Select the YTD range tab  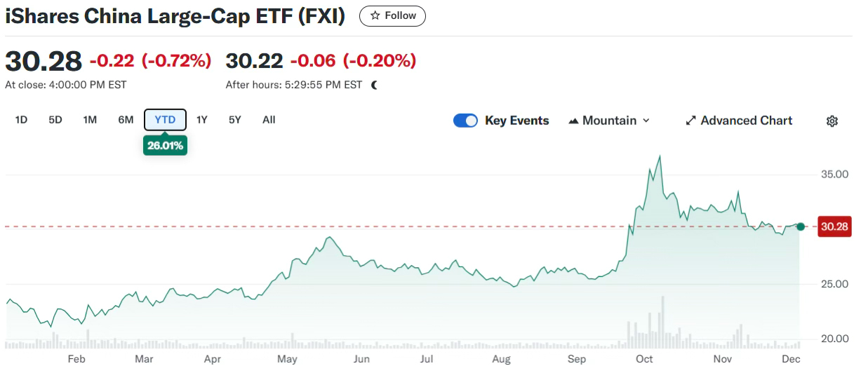165,120
